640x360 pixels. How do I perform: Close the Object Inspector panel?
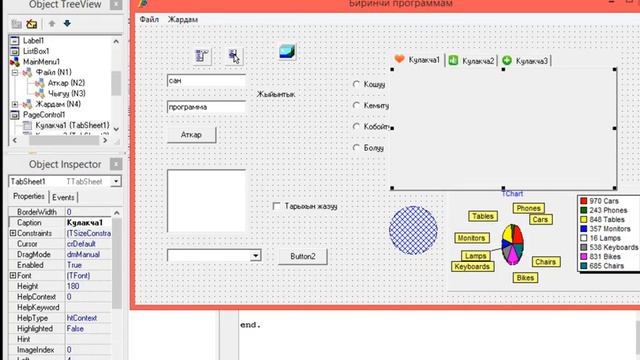click(x=116, y=164)
